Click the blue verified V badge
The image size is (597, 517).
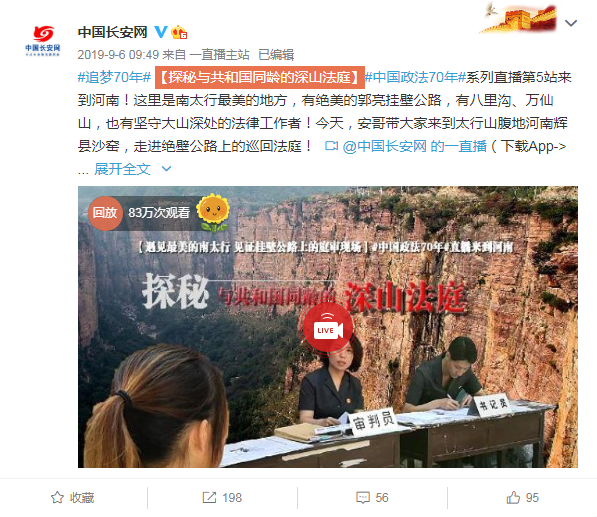coord(160,32)
